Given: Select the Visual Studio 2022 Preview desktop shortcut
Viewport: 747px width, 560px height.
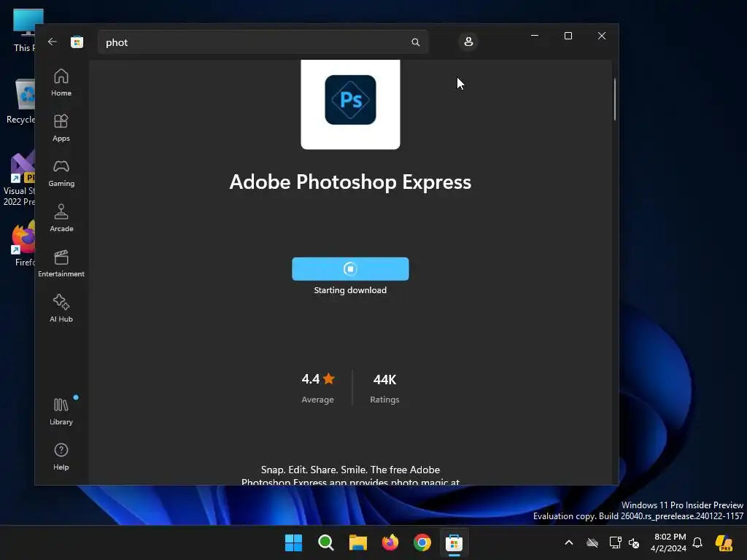Looking at the screenshot, I should tap(20, 179).
